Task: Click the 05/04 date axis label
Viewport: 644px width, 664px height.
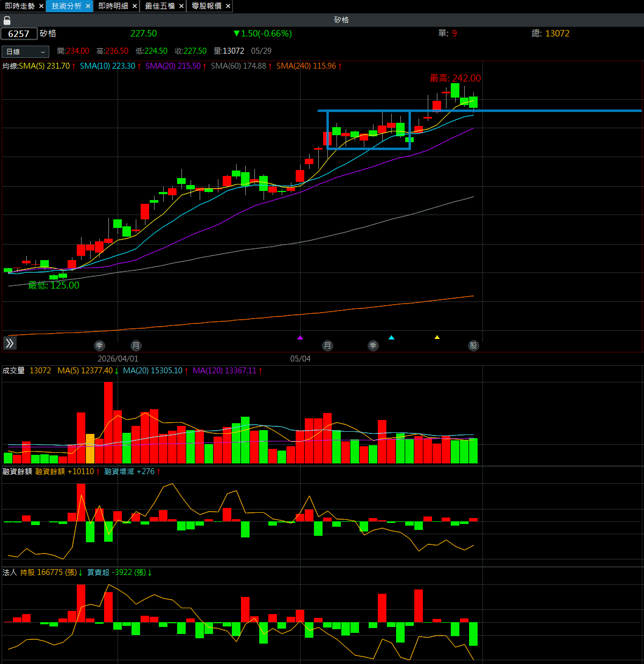Action: (x=300, y=359)
